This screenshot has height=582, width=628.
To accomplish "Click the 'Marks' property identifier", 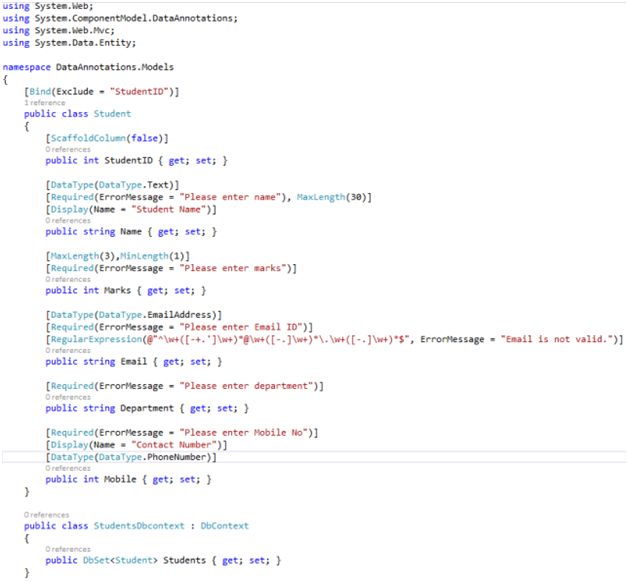I will [117, 290].
